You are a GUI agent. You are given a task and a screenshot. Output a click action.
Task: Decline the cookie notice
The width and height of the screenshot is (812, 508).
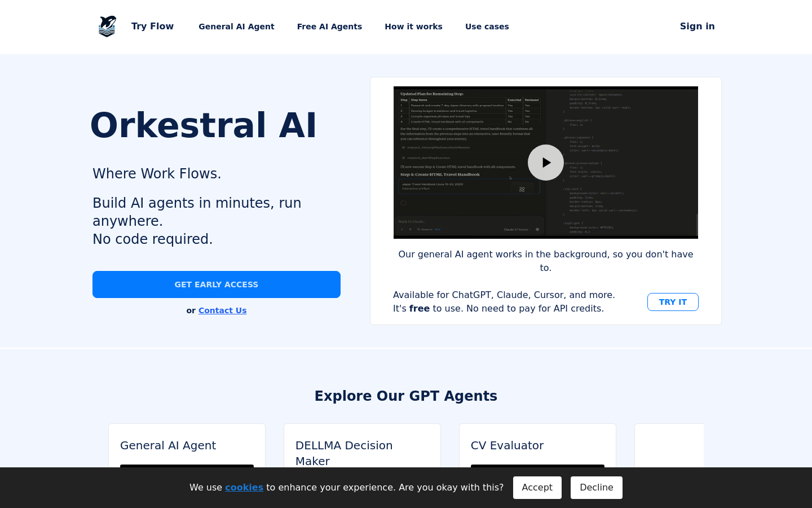coord(596,488)
